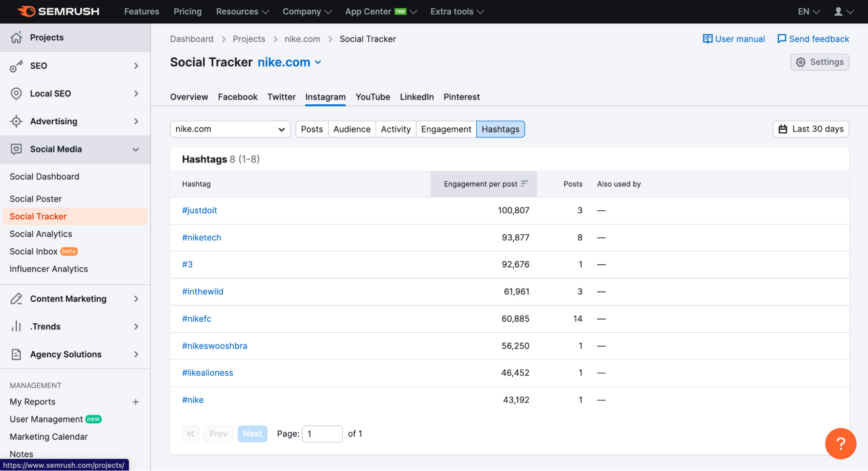This screenshot has width=868, height=471.
Task: Open the #justdoit hashtag link
Action: [199, 210]
